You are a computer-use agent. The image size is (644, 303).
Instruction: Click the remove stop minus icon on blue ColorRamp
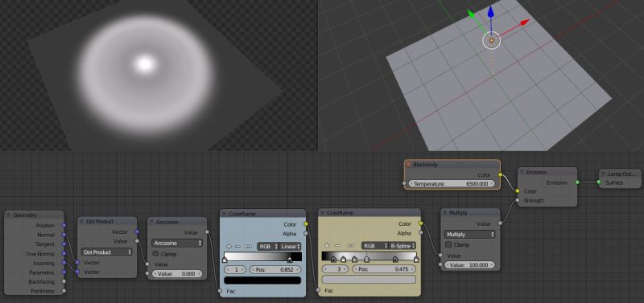237,247
